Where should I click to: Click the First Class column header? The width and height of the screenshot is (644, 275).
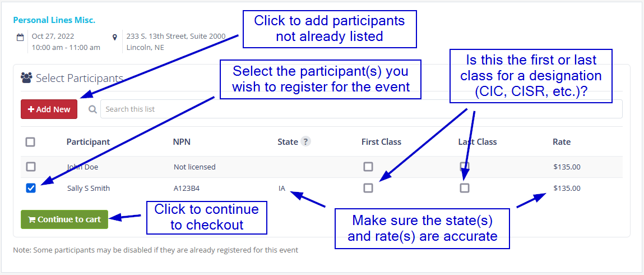381,142
